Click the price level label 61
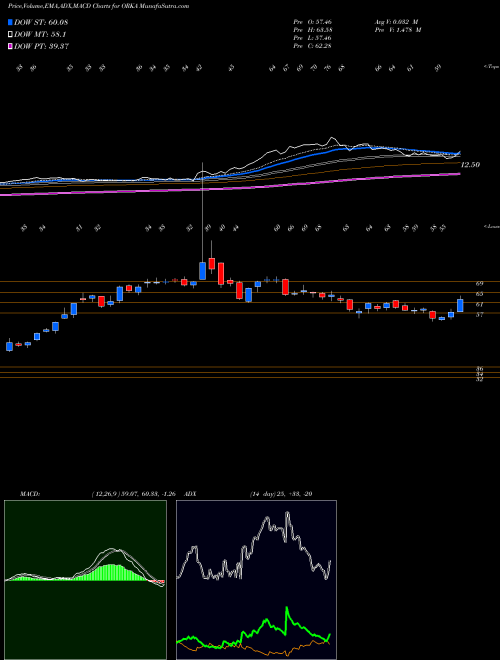This screenshot has height=660, width=500. pyautogui.click(x=479, y=304)
